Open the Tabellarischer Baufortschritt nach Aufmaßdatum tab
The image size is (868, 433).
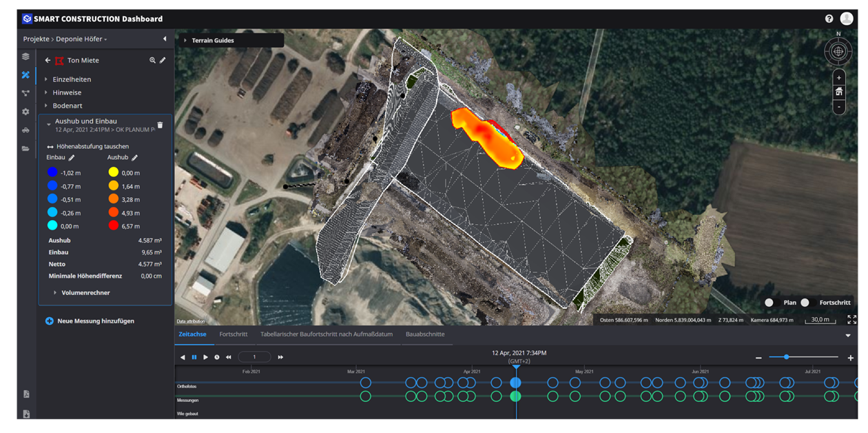pyautogui.click(x=326, y=334)
